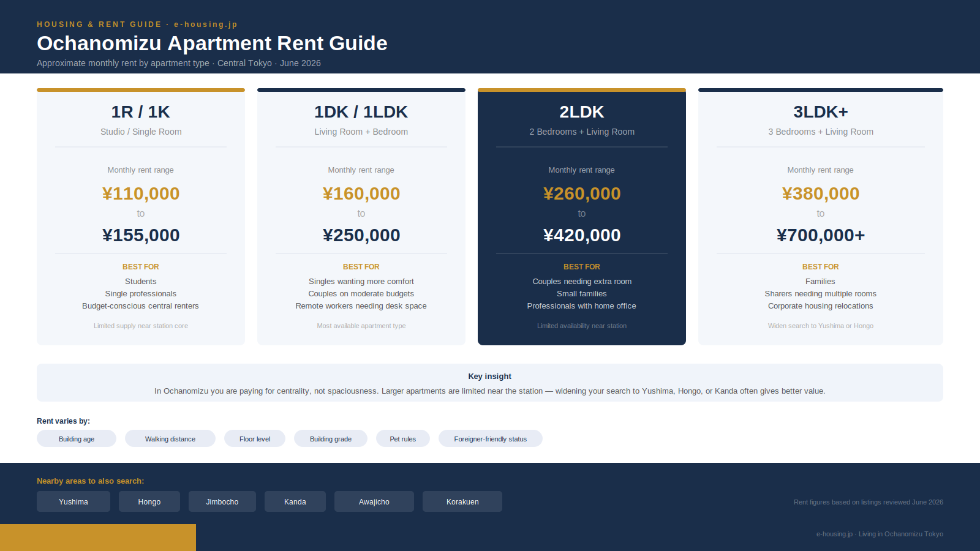Click Sharers needing multiple rooms text
Image resolution: width=980 pixels, height=551 pixels.
(821, 294)
